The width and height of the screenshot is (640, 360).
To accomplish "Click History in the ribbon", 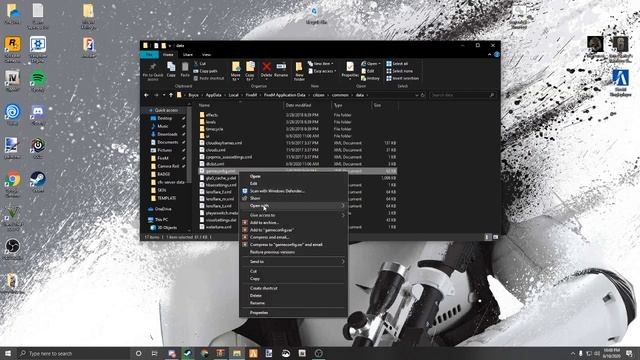I will [371, 78].
